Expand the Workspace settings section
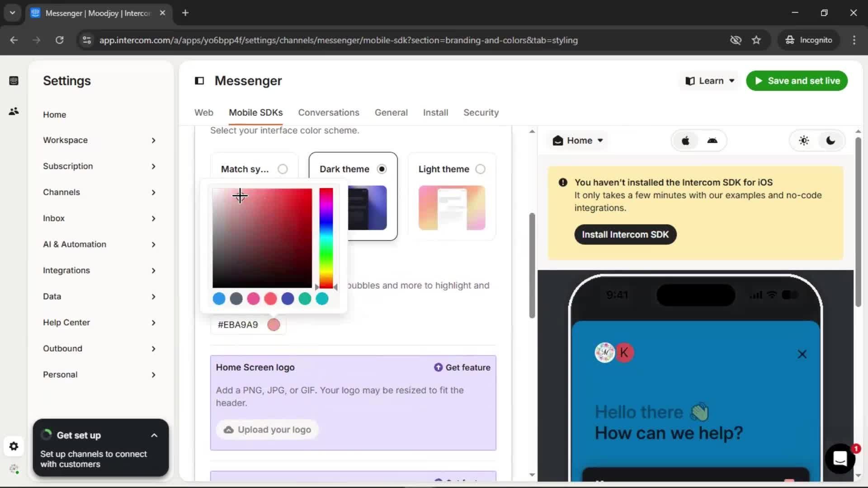Viewport: 868px width, 488px height. point(99,141)
